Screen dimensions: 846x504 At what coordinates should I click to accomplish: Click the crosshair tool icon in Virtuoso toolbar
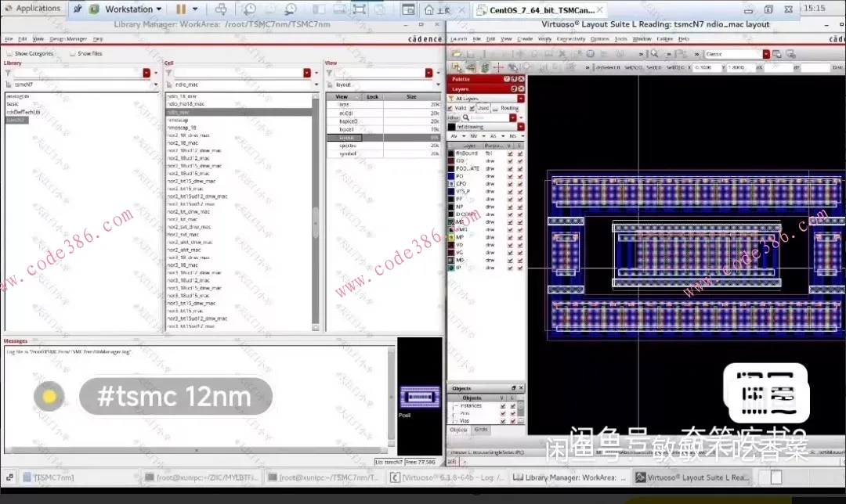[x=498, y=67]
